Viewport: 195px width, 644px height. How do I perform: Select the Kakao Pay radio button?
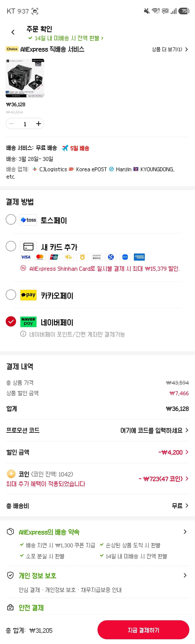click(11, 295)
